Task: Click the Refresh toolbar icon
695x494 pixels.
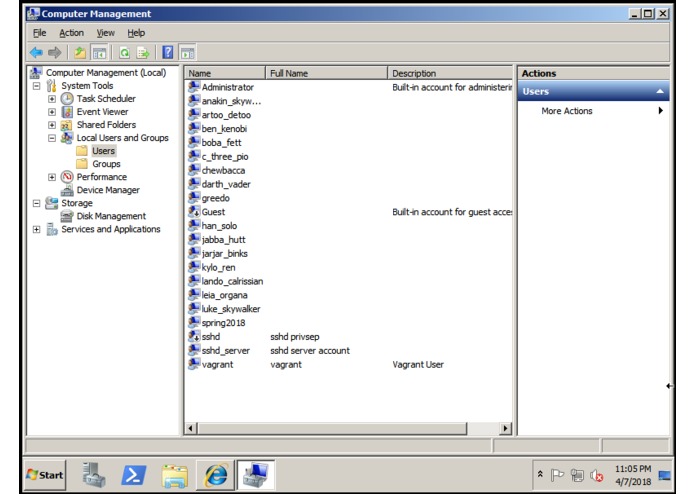Action: [125, 53]
